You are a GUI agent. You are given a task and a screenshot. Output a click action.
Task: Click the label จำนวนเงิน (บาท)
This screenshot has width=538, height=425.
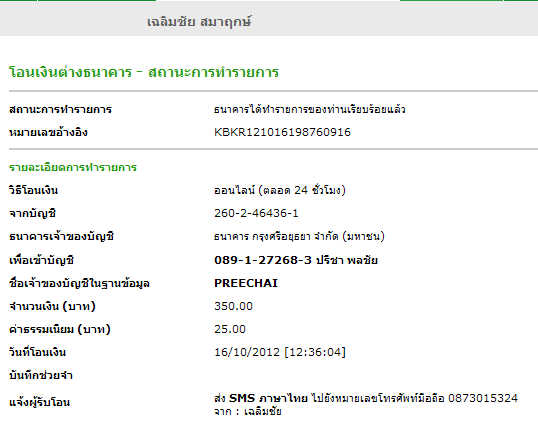pyautogui.click(x=52, y=306)
